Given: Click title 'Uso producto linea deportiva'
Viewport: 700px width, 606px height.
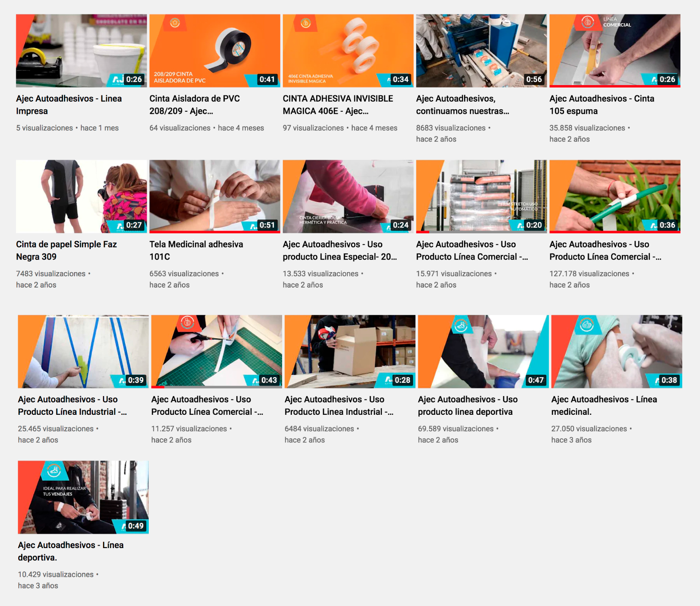Looking at the screenshot, I should point(468,406).
